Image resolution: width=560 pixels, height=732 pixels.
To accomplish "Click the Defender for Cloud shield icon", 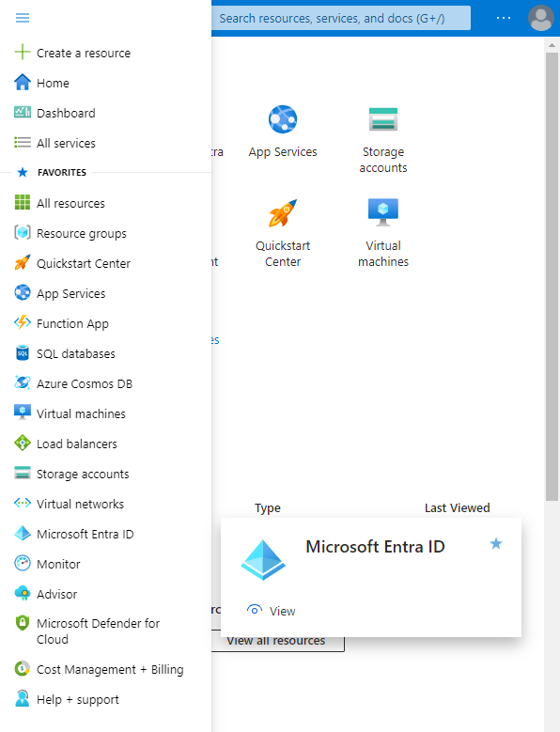I will click(23, 623).
